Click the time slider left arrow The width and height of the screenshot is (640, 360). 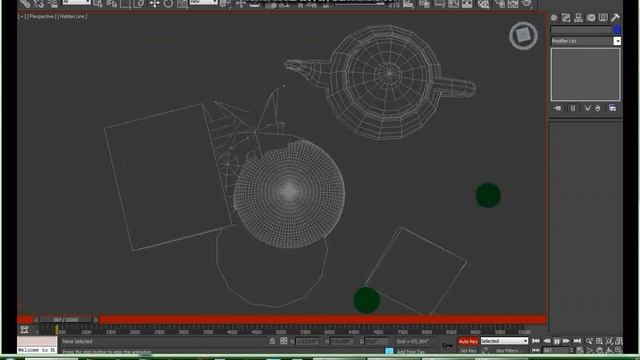[36, 320]
